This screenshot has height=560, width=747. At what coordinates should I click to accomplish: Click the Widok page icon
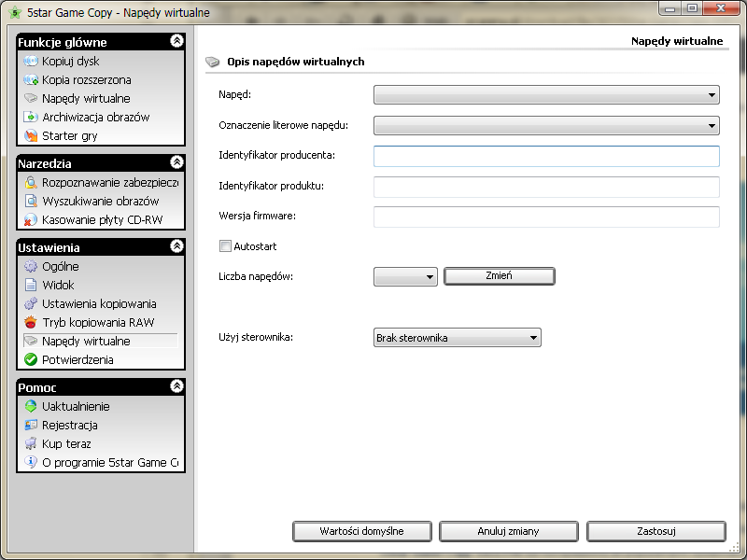pyautogui.click(x=31, y=285)
